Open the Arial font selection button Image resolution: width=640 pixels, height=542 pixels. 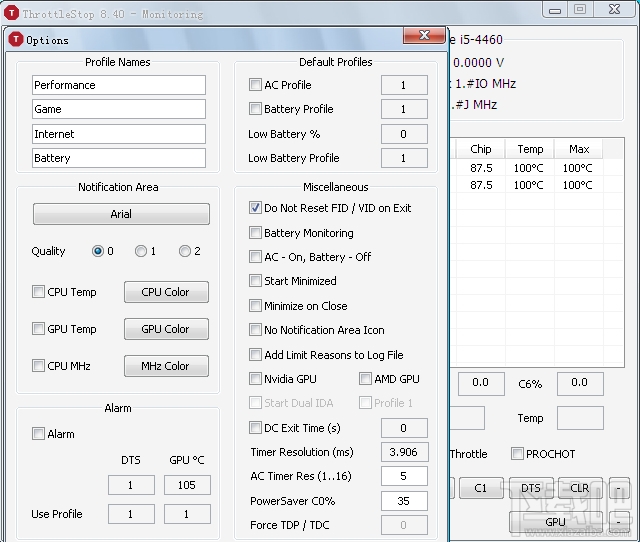pyautogui.click(x=121, y=214)
